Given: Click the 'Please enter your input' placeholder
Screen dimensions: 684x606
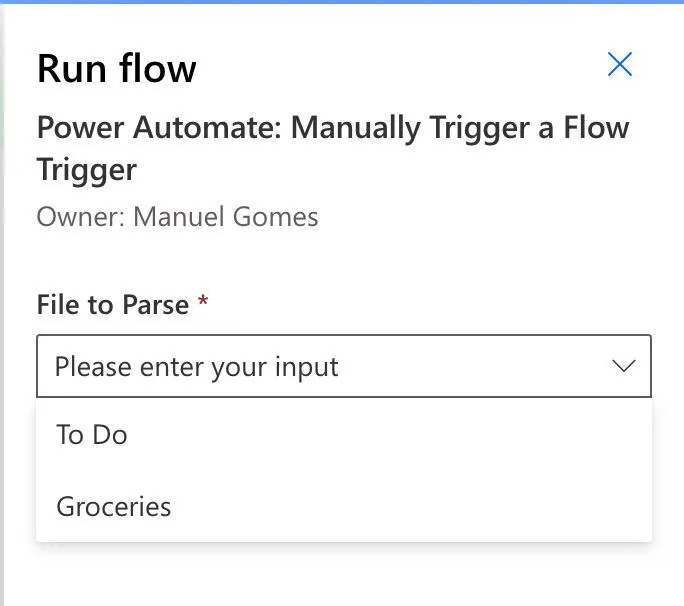Looking at the screenshot, I should (196, 367).
